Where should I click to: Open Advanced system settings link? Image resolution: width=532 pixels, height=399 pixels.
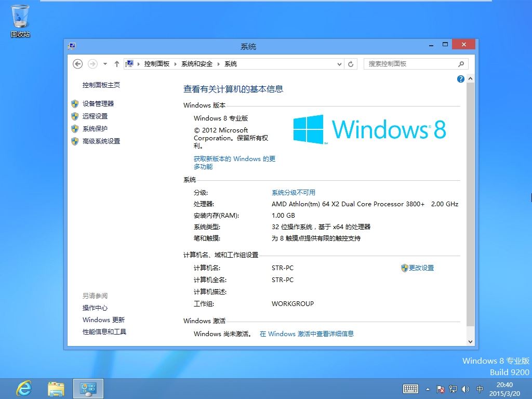[101, 141]
